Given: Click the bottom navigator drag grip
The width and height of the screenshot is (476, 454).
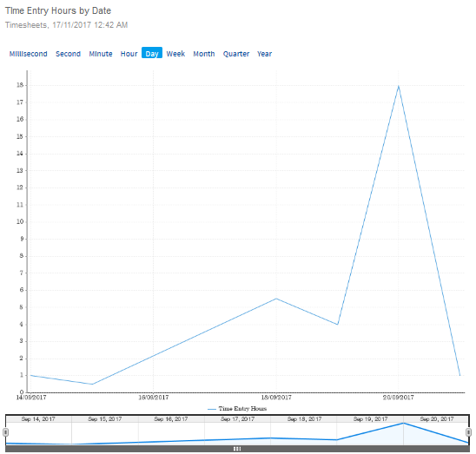Looking at the screenshot, I should point(237,449).
